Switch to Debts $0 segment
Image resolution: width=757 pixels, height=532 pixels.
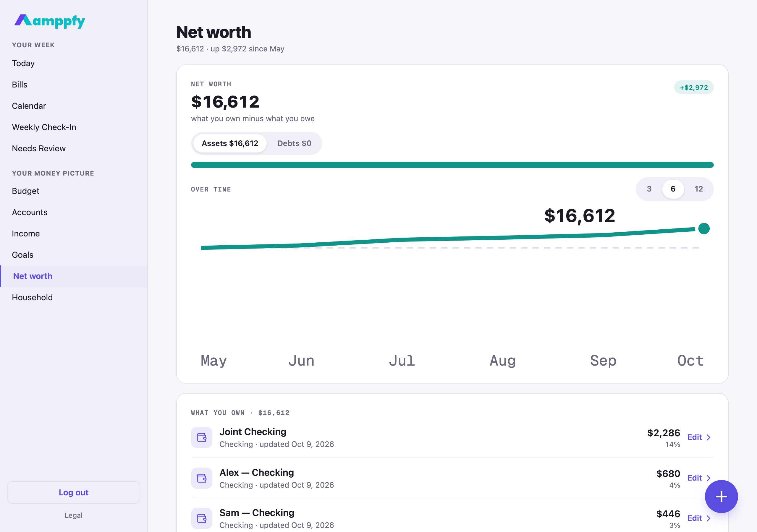coord(294,143)
